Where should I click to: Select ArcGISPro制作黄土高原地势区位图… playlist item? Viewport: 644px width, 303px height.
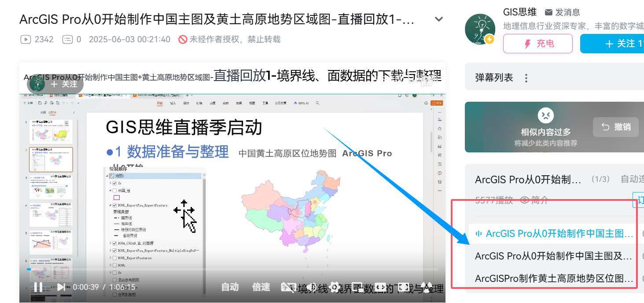pyautogui.click(x=555, y=278)
